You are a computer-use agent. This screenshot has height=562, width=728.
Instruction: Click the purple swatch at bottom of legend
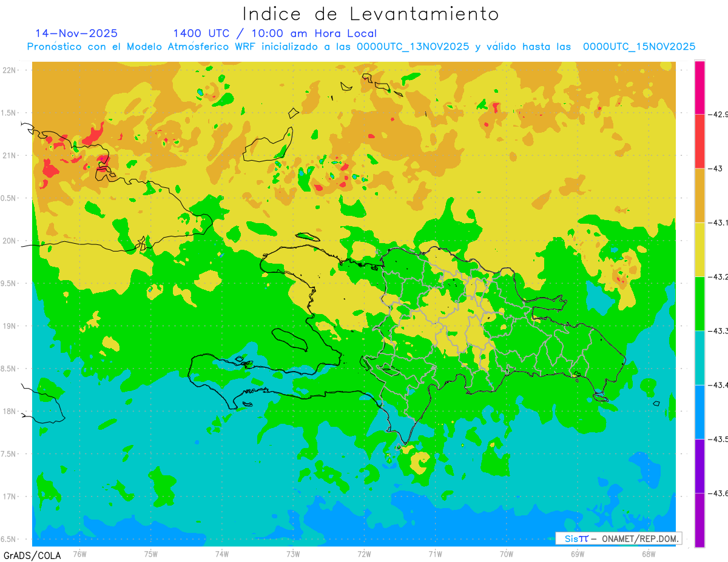pyautogui.click(x=699, y=520)
